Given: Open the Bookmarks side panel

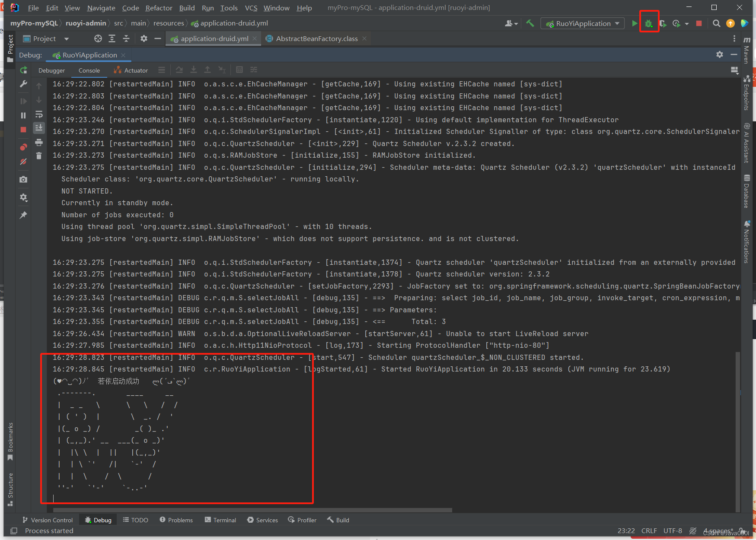Looking at the screenshot, I should click(10, 442).
